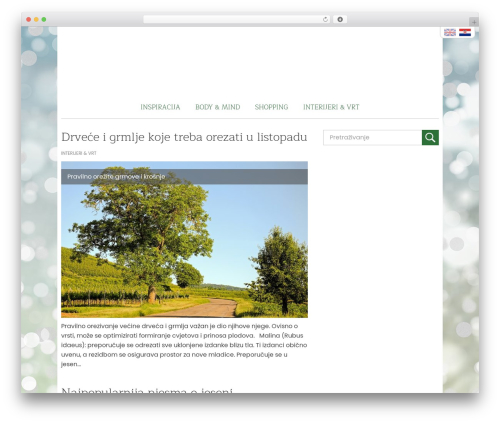Open the INSPIRACIJA menu item
500x423 pixels.
[x=160, y=107]
